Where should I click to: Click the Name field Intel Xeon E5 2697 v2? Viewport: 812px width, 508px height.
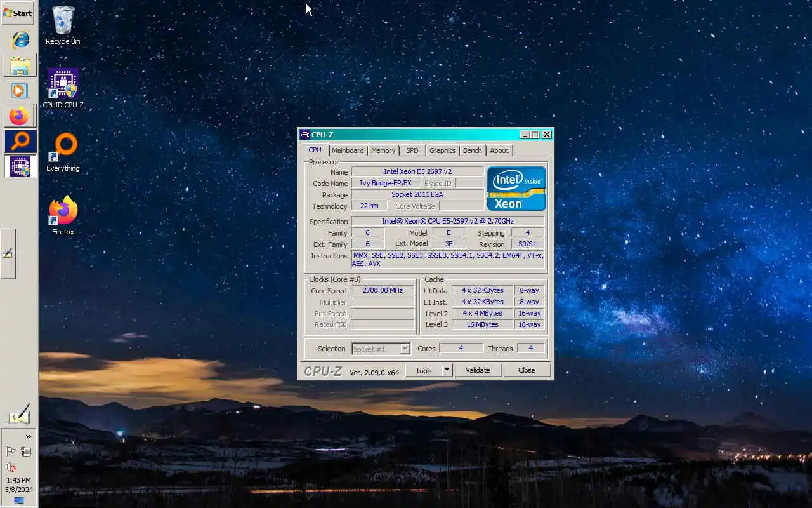click(x=417, y=171)
